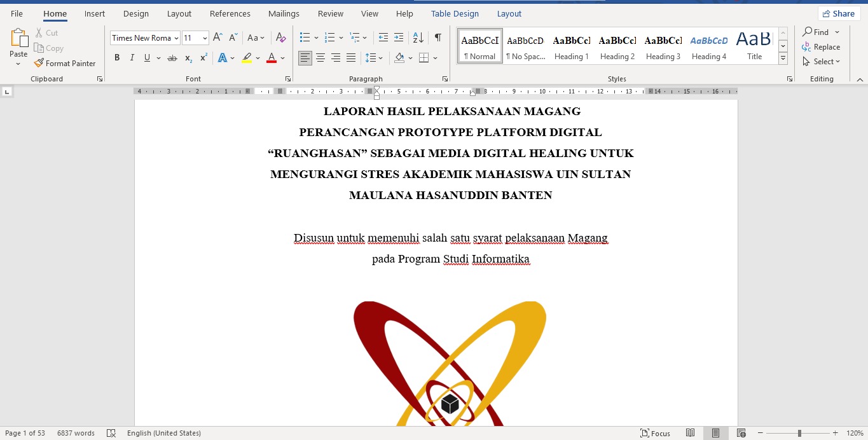Open the Review tab
The width and height of the screenshot is (868, 440).
pyautogui.click(x=331, y=13)
